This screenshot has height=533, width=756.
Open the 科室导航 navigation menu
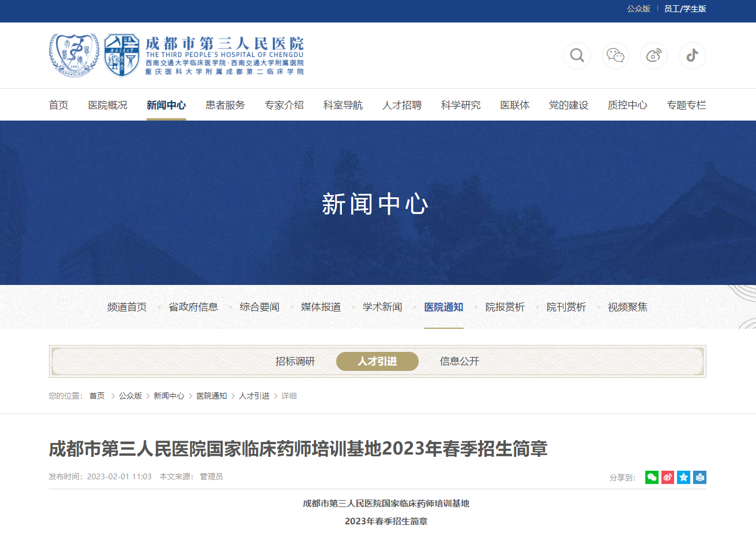point(343,105)
